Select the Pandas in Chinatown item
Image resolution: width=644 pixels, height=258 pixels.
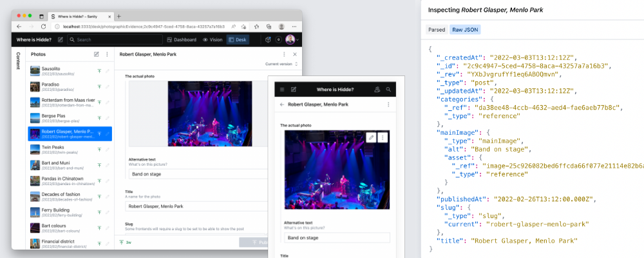[x=70, y=181]
